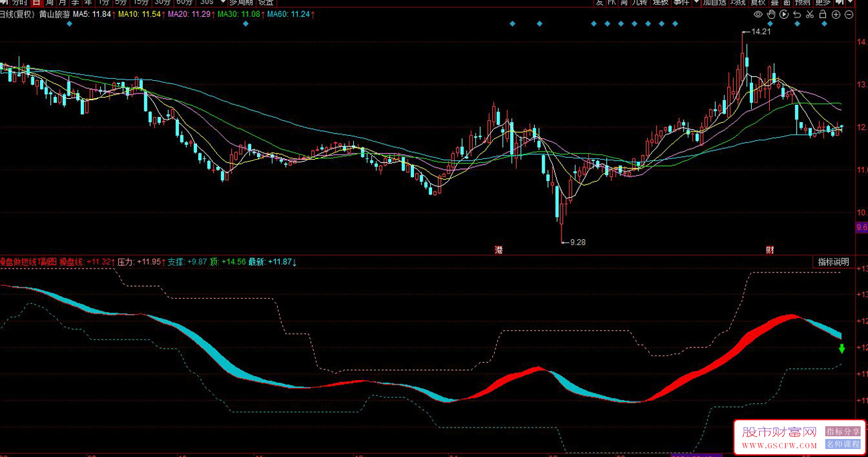The height and width of the screenshot is (457, 868).
Task: Click the 顶 +14.56 indicator value
Action: click(227, 262)
